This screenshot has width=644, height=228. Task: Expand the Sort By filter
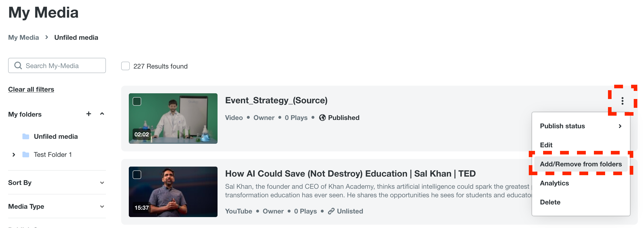102,183
